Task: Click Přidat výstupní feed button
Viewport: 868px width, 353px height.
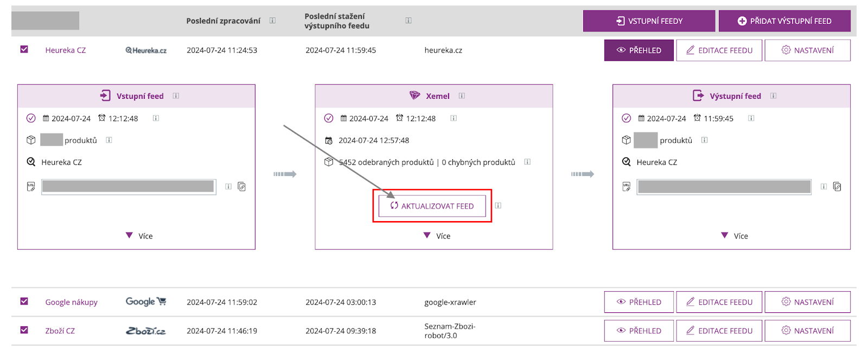Action: pyautogui.click(x=784, y=21)
